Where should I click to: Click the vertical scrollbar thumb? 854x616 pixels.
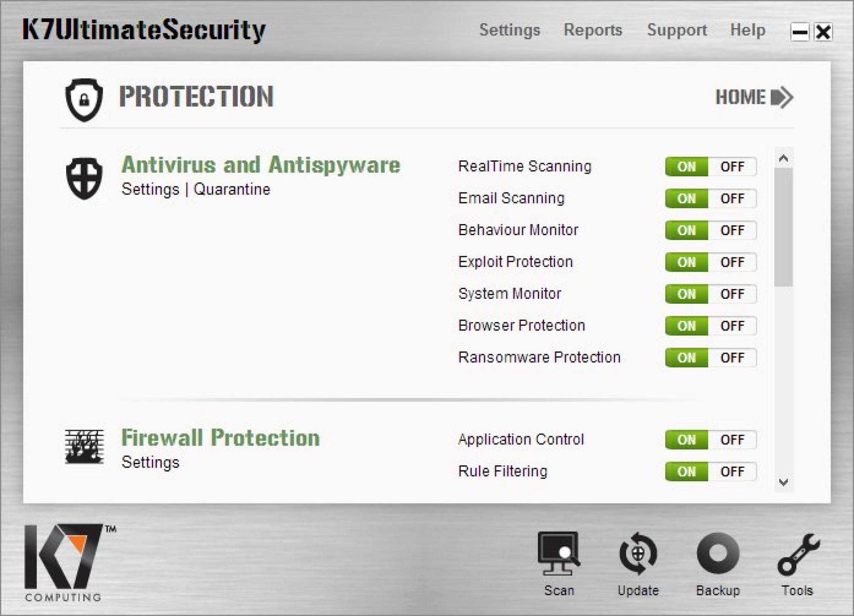783,227
